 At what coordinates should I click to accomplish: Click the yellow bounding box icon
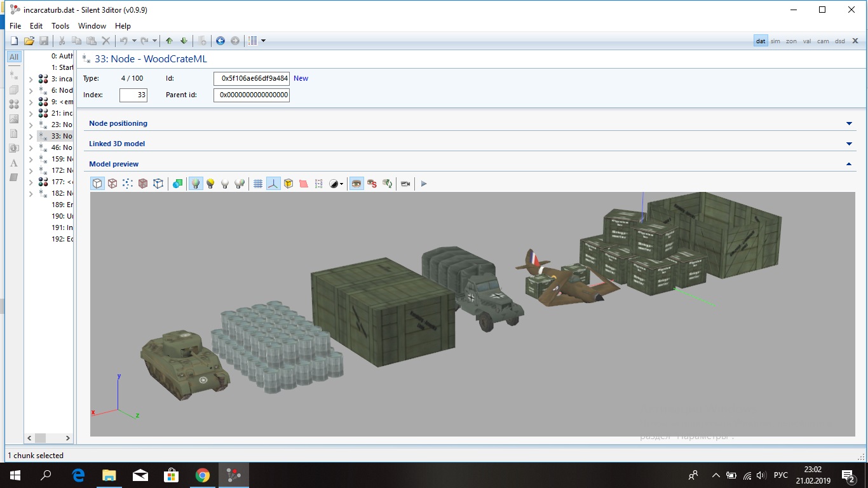[x=288, y=184]
